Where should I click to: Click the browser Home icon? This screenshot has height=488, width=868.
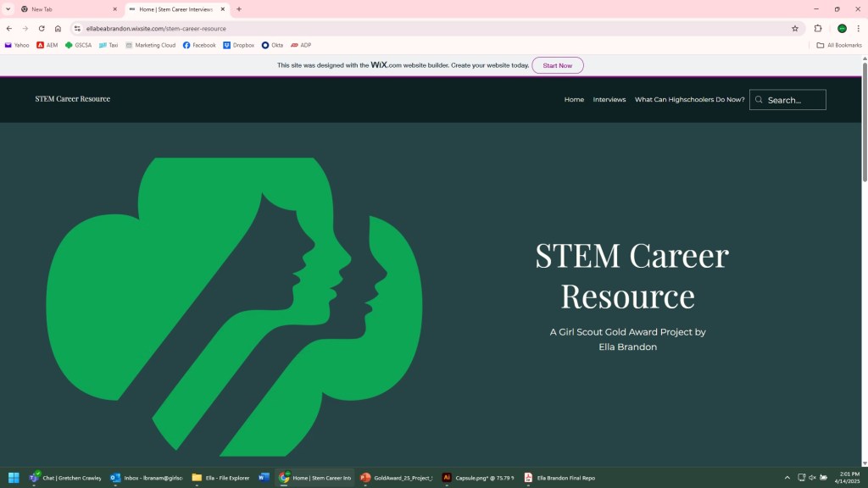click(58, 28)
